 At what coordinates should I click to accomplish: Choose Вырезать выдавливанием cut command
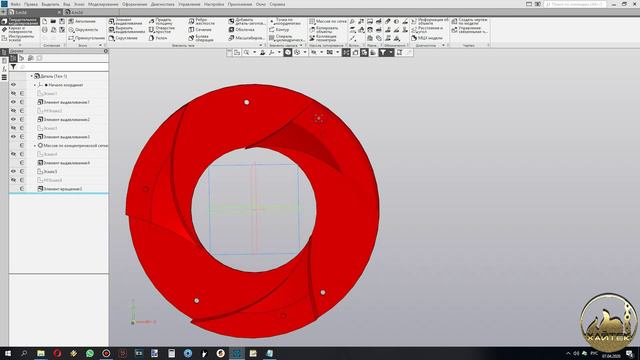127,30
